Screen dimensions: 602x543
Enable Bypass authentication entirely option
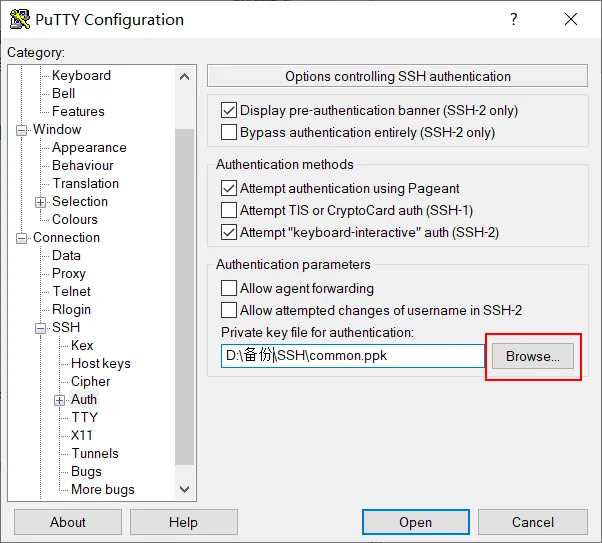(228, 132)
